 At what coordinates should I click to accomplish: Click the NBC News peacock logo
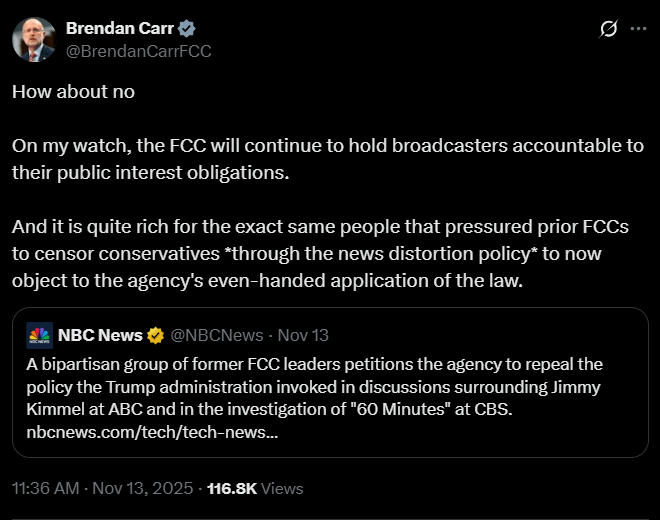pos(40,335)
